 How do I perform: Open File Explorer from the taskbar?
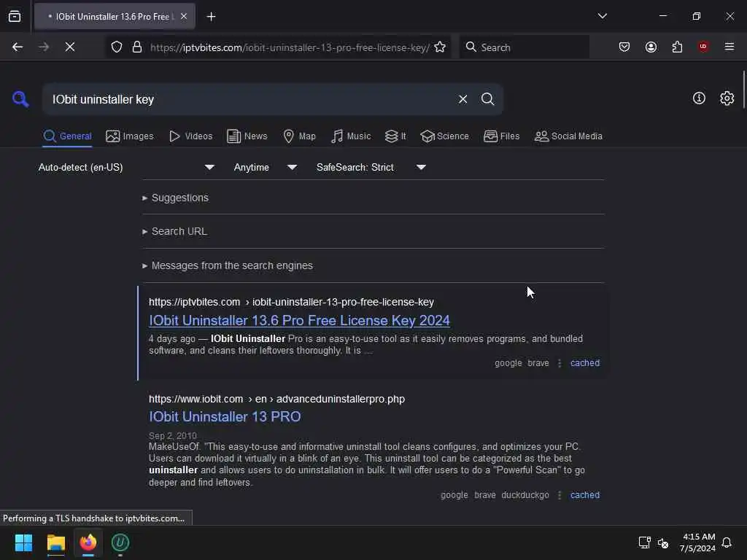[x=55, y=542]
